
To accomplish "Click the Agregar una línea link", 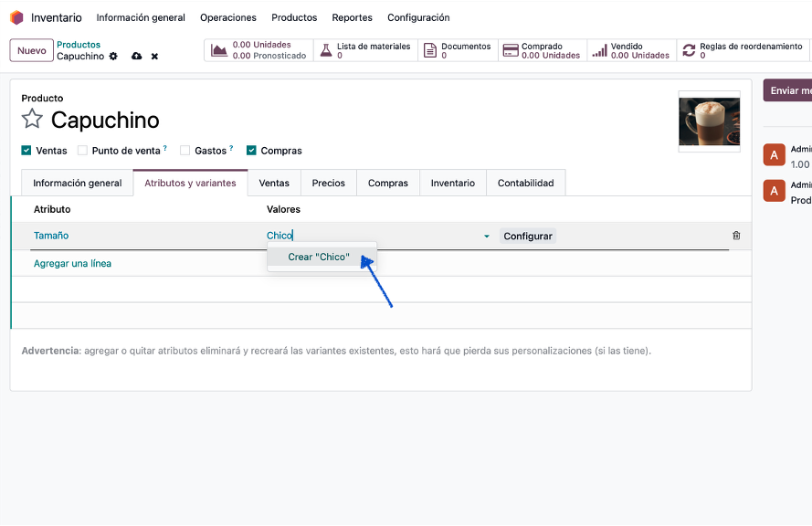I will pos(72,264).
